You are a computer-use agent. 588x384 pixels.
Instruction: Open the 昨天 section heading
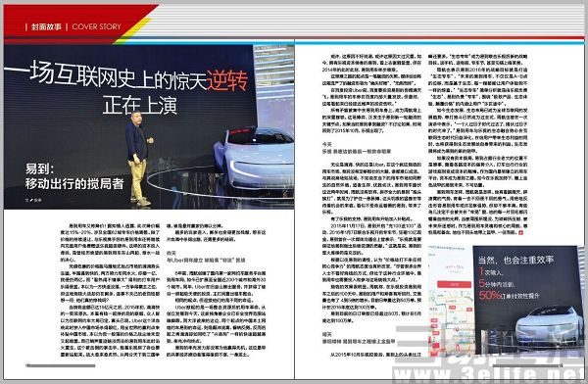point(171,253)
